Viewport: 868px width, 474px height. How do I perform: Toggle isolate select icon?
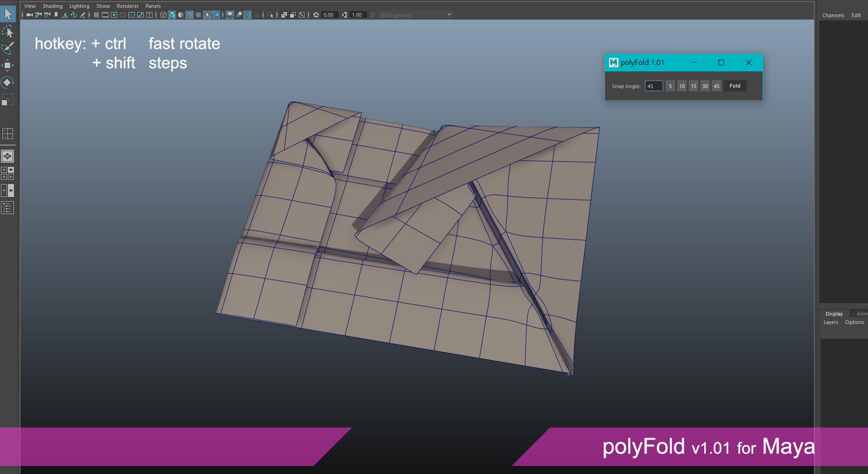pyautogui.click(x=270, y=15)
